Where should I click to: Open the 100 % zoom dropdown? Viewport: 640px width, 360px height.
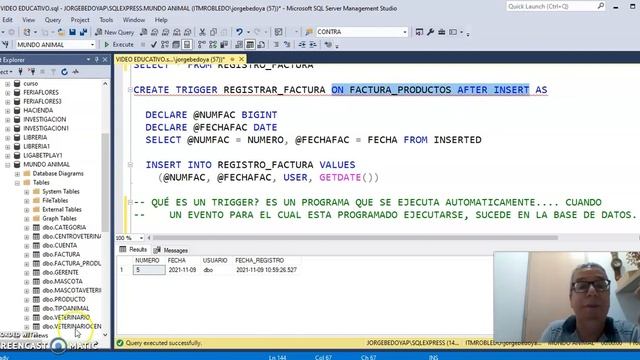(141, 238)
